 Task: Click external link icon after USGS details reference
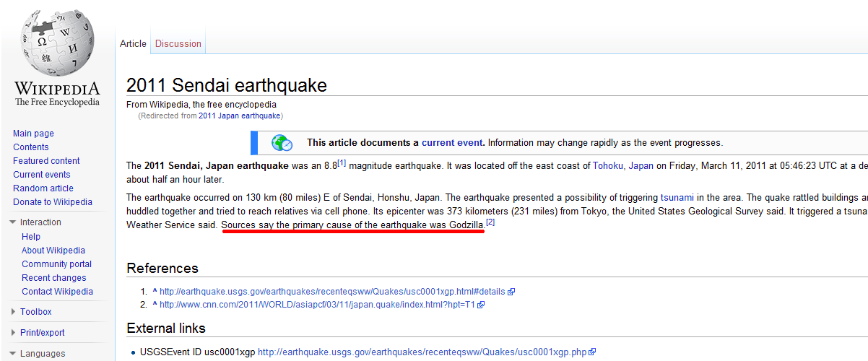pyautogui.click(x=511, y=292)
